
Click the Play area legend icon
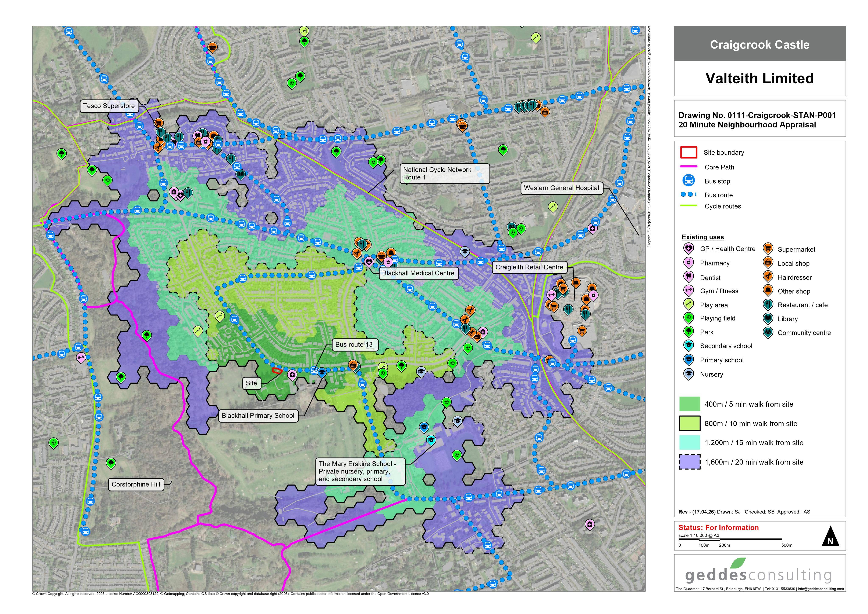689,304
